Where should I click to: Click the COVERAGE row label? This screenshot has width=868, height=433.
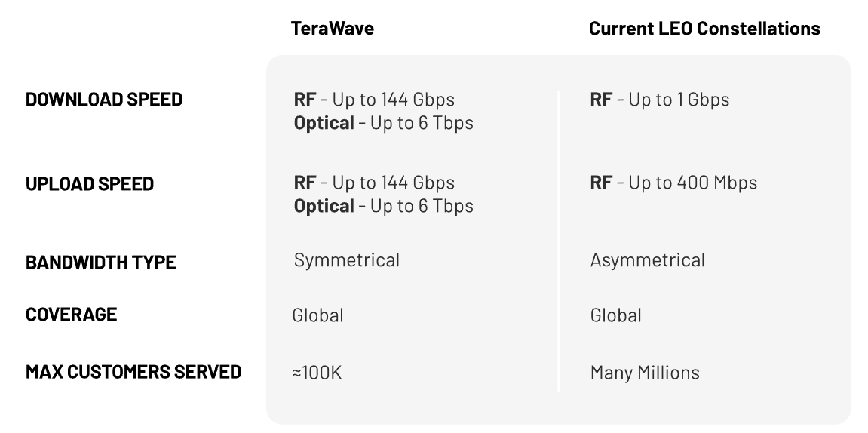coord(72,315)
